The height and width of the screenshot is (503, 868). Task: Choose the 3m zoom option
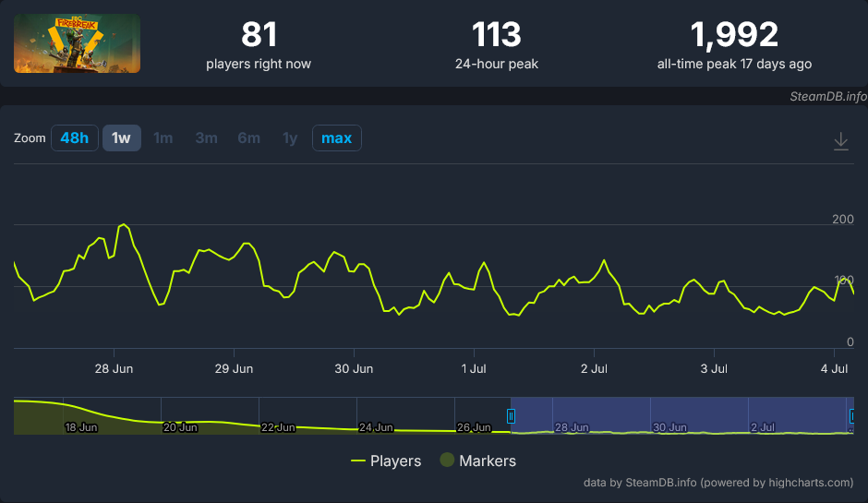[206, 138]
